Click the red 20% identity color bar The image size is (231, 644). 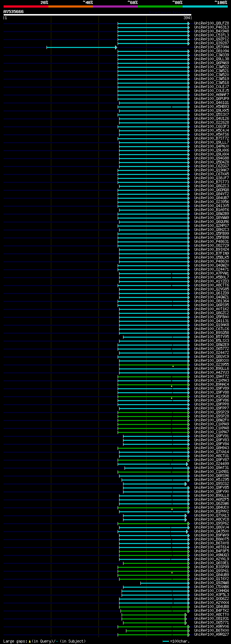tap(26, 6)
